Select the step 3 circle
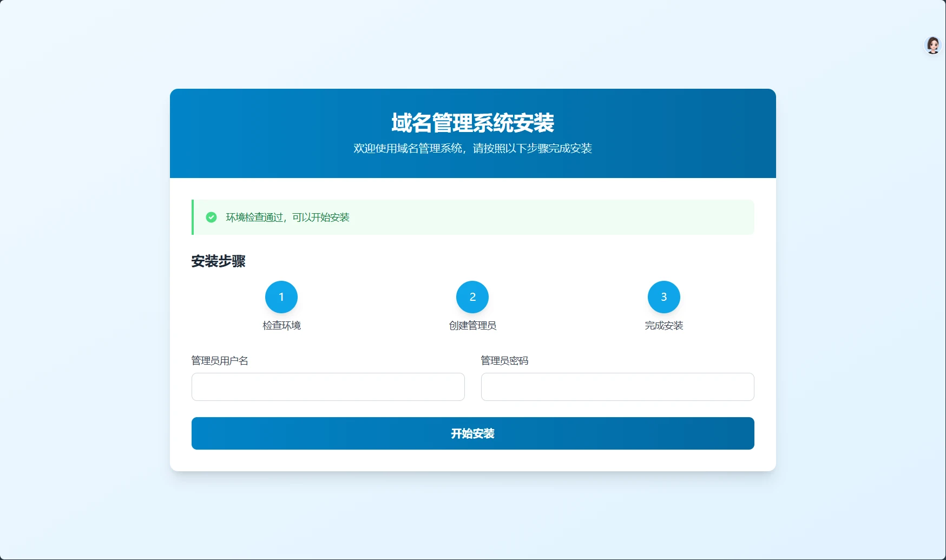Viewport: 946px width, 560px height. (x=663, y=297)
